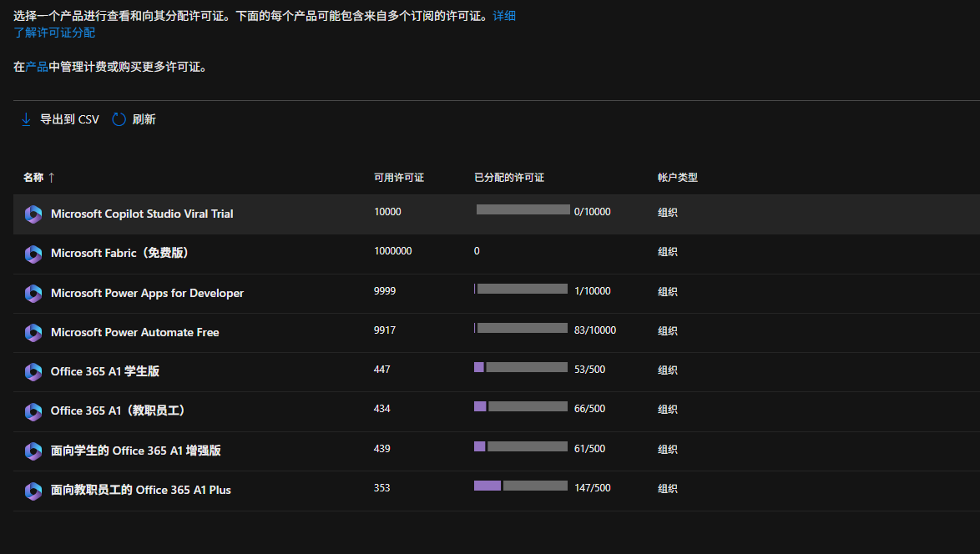The width and height of the screenshot is (980, 554).
Task: Click the assigned value 61/500
Action: click(589, 448)
